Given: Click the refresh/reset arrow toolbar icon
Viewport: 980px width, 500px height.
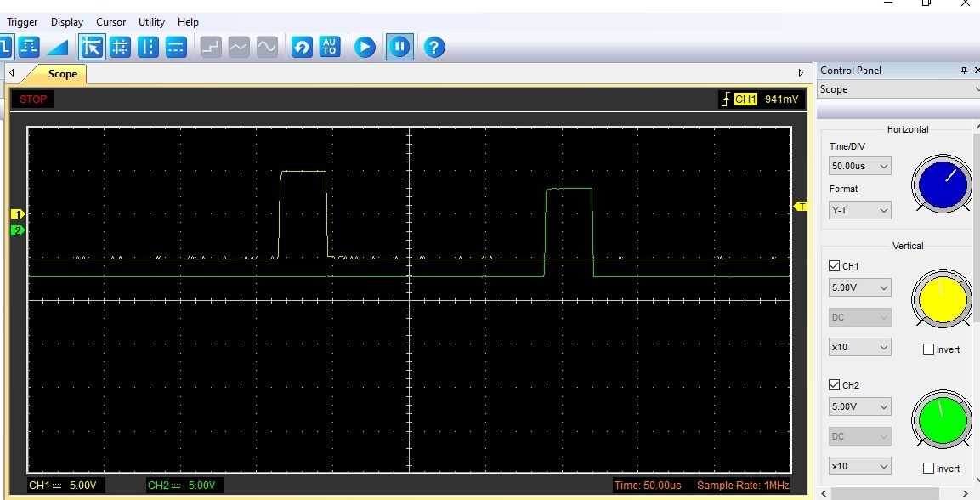Looking at the screenshot, I should pos(302,47).
